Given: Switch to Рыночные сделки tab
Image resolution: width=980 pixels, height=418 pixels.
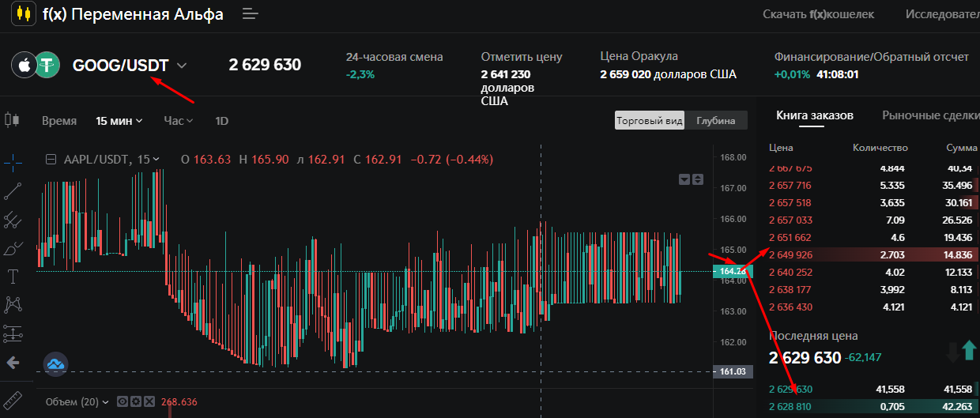Looking at the screenshot, I should pos(929,115).
